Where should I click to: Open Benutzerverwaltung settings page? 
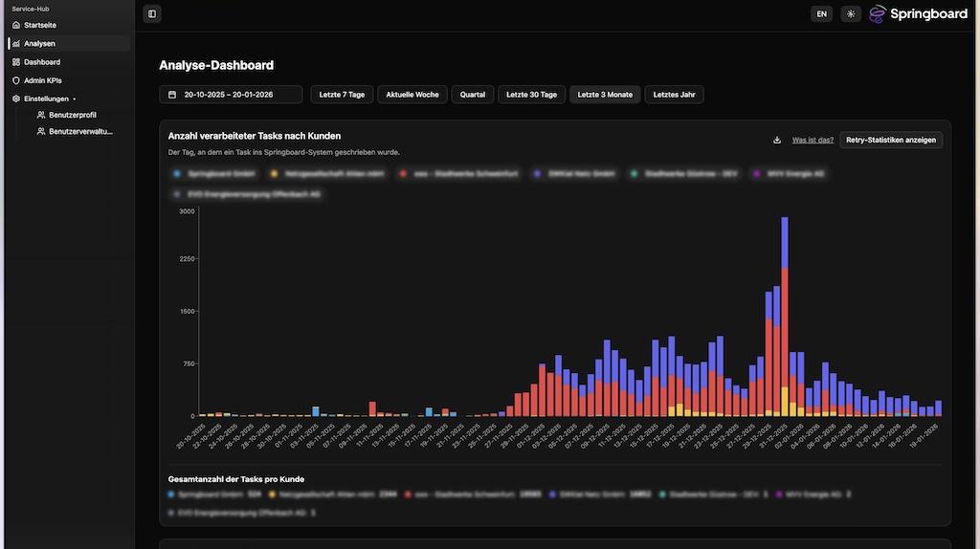pyautogui.click(x=80, y=132)
